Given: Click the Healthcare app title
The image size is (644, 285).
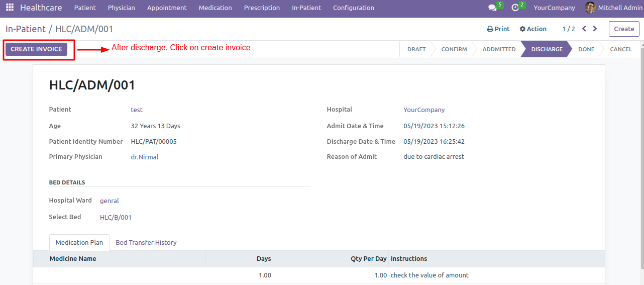Looking at the screenshot, I should coord(41,8).
